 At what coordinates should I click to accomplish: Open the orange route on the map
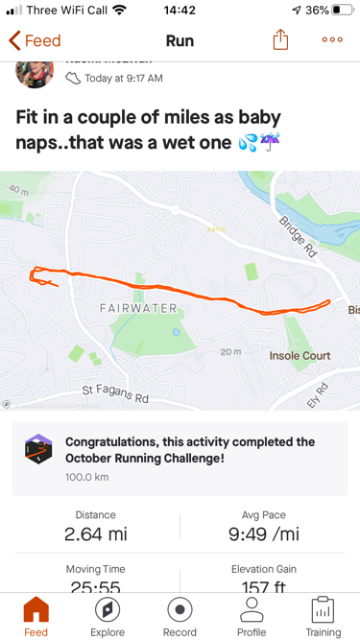[180, 292]
